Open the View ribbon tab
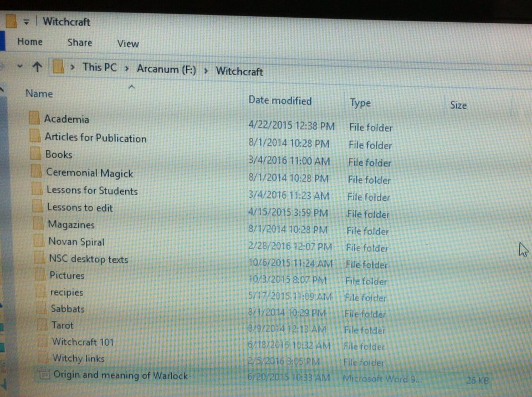The height and width of the screenshot is (397, 532). click(x=128, y=44)
